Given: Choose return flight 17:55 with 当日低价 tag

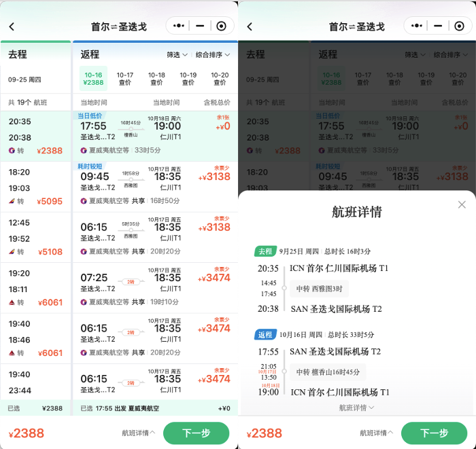Looking at the screenshot, I should 155,136.
